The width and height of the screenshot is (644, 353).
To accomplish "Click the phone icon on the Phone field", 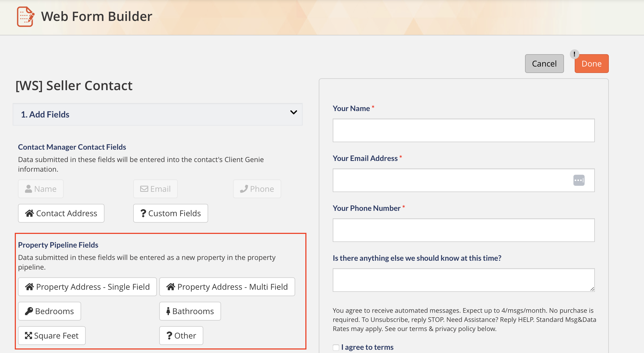I will coord(244,189).
